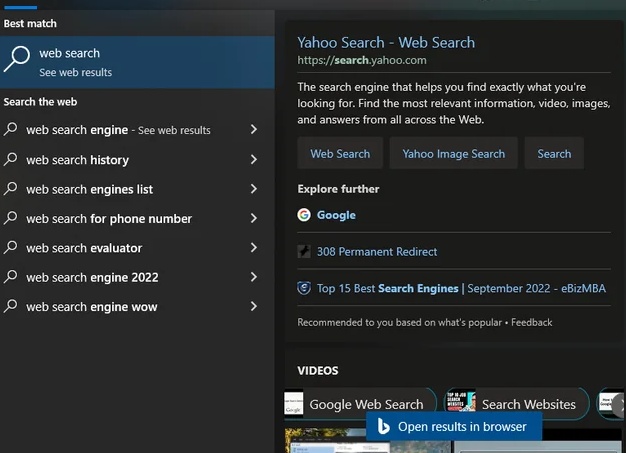Click search icon next to 'web search engines list'
Viewport: 626px width, 453px height.
(x=11, y=188)
